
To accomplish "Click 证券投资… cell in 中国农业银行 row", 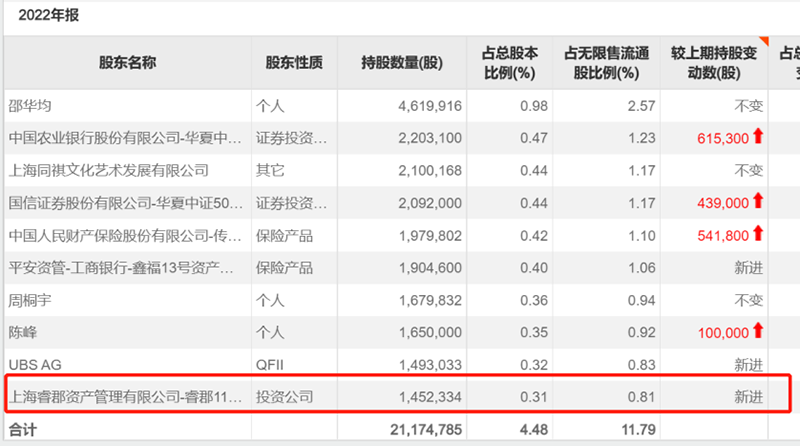I will click(x=291, y=138).
